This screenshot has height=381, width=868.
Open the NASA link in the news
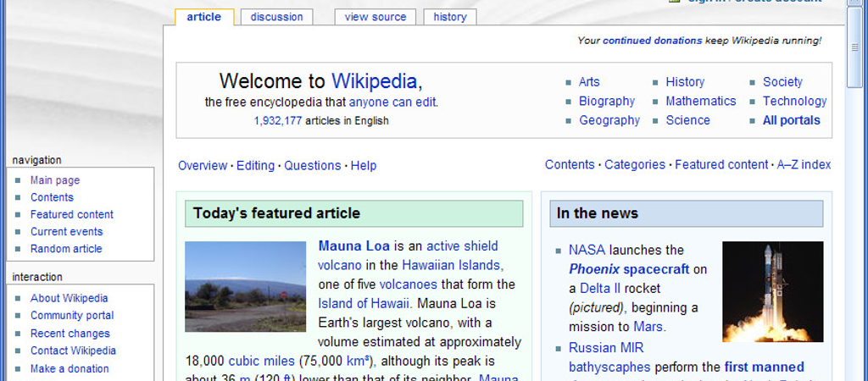coord(587,250)
